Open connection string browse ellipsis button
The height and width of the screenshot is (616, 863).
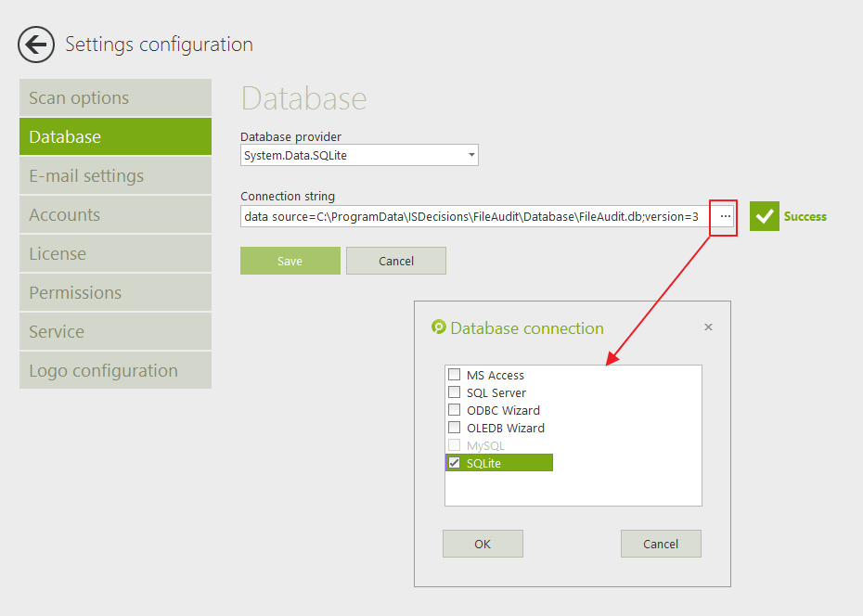(x=725, y=216)
